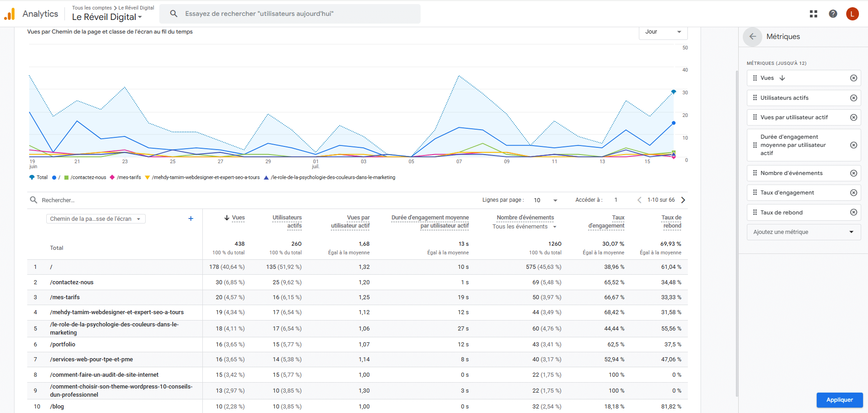Image resolution: width=868 pixels, height=413 pixels.
Task: Toggle /mes-tarifs series in chart legend
Action: pyautogui.click(x=125, y=177)
